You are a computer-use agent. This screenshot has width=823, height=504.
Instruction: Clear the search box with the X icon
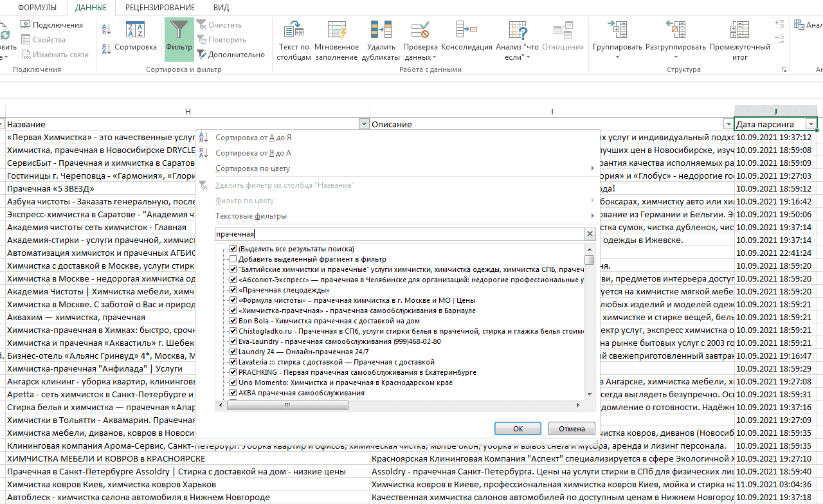click(590, 234)
